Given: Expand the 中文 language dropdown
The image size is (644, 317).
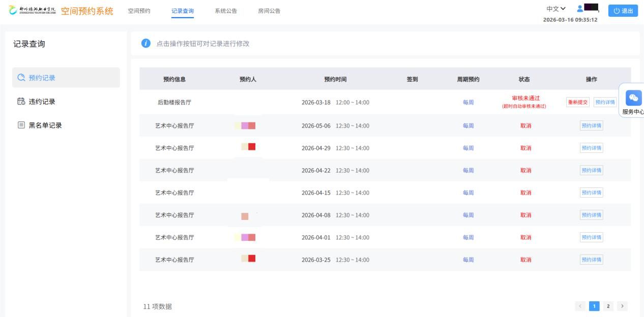Looking at the screenshot, I should coord(555,9).
